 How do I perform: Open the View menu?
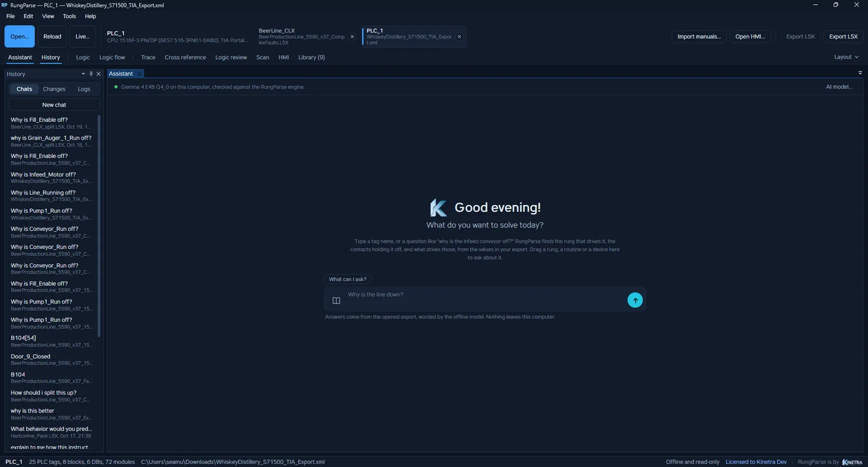pos(48,16)
